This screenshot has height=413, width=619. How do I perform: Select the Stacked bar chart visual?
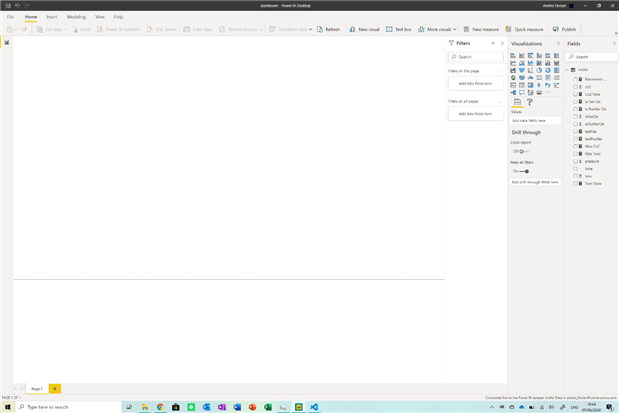point(513,56)
